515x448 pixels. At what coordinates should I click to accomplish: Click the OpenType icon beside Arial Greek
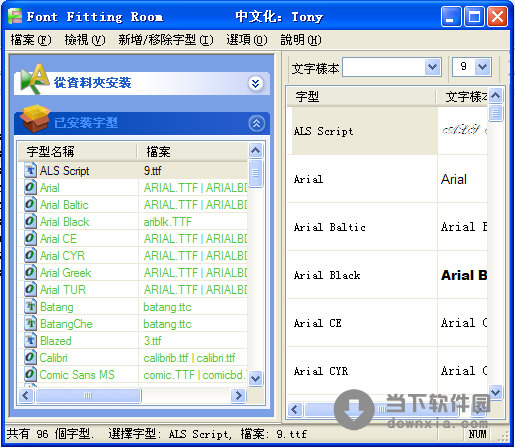coord(30,272)
